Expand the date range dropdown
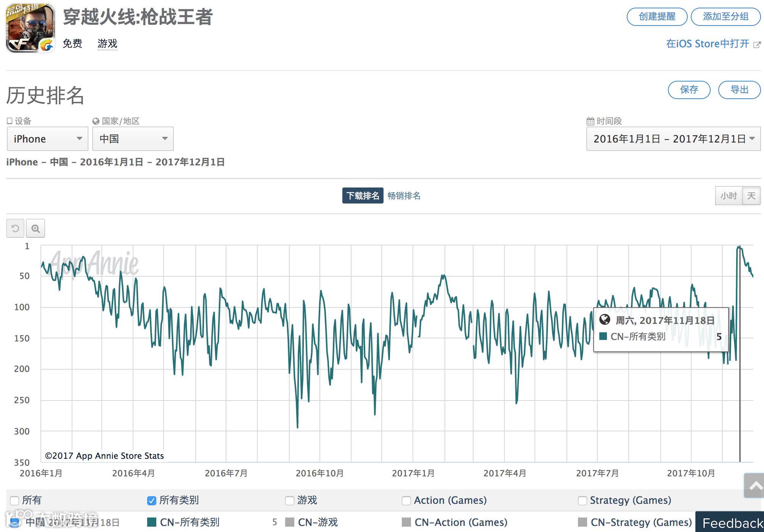This screenshot has height=532, width=764. [x=673, y=139]
